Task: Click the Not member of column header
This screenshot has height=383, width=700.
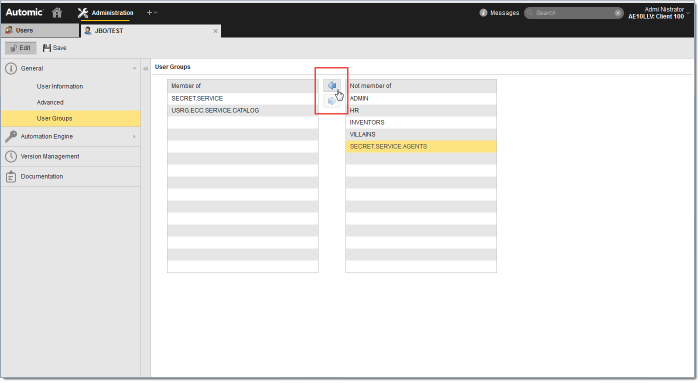Action: 421,86
